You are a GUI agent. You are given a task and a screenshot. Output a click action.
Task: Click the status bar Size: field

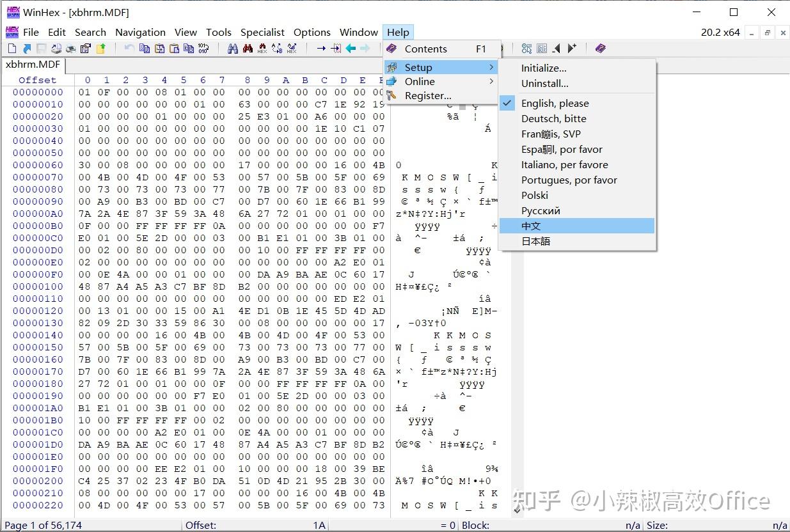pyautogui.click(x=716, y=526)
